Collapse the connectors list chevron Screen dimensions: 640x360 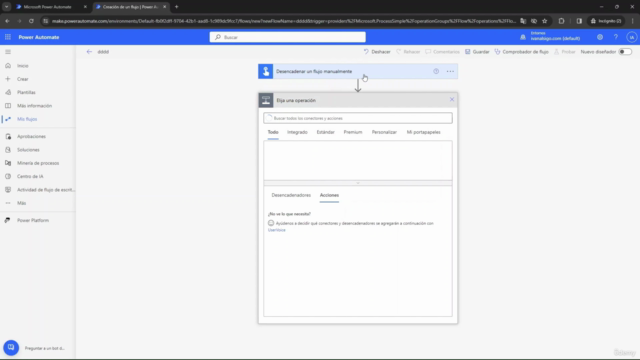tap(358, 183)
